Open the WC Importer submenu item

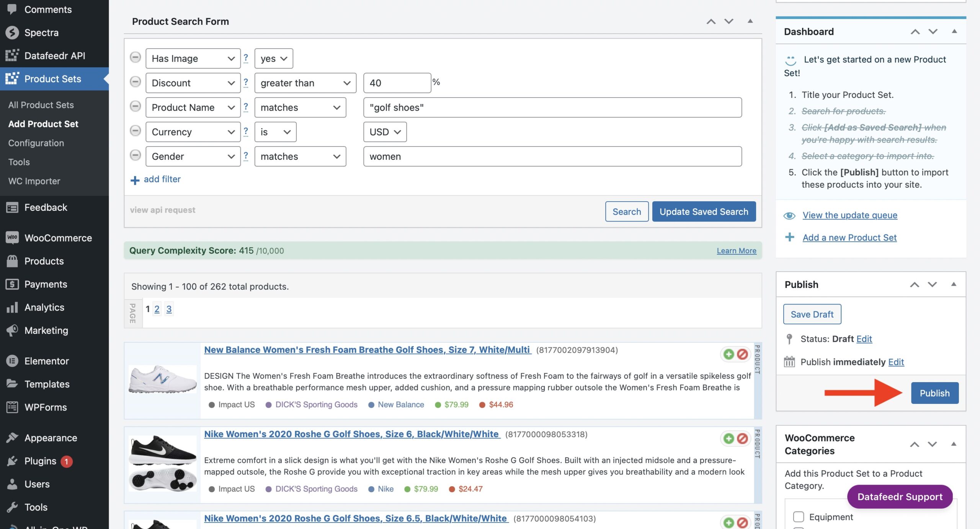point(34,181)
